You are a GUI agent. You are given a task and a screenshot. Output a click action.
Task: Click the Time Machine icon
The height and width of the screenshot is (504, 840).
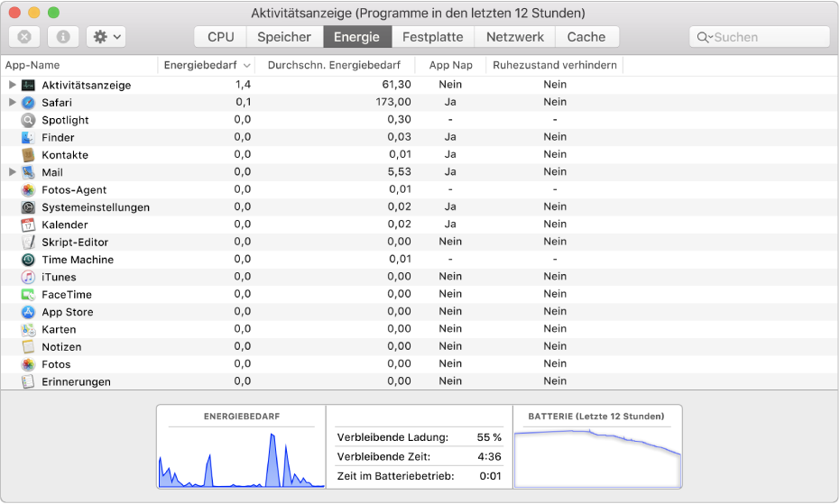tap(28, 260)
